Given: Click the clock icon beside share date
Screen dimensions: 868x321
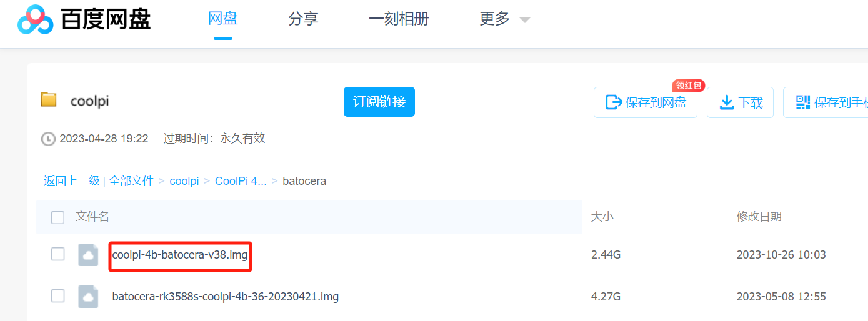Looking at the screenshot, I should coord(48,139).
